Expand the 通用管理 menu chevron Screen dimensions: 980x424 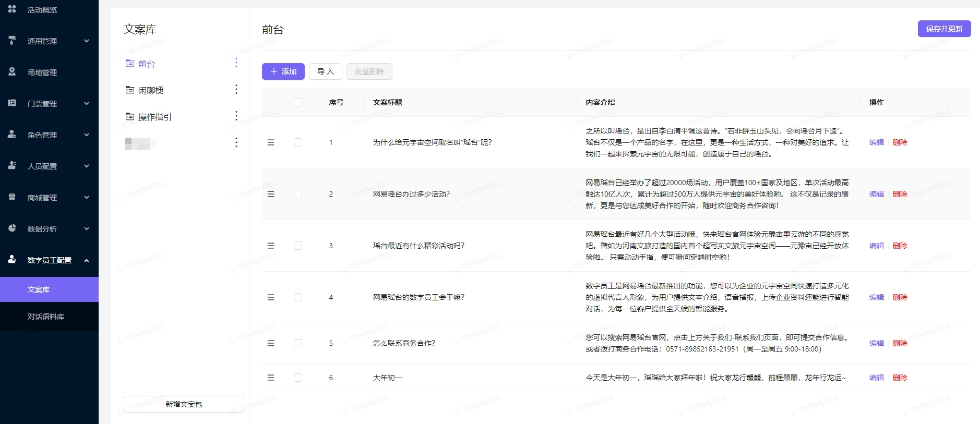(87, 41)
